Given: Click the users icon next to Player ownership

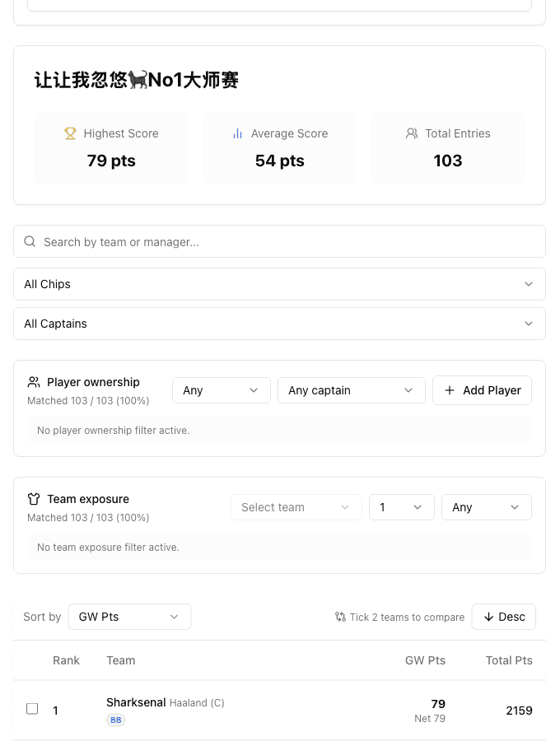Looking at the screenshot, I should click(34, 382).
